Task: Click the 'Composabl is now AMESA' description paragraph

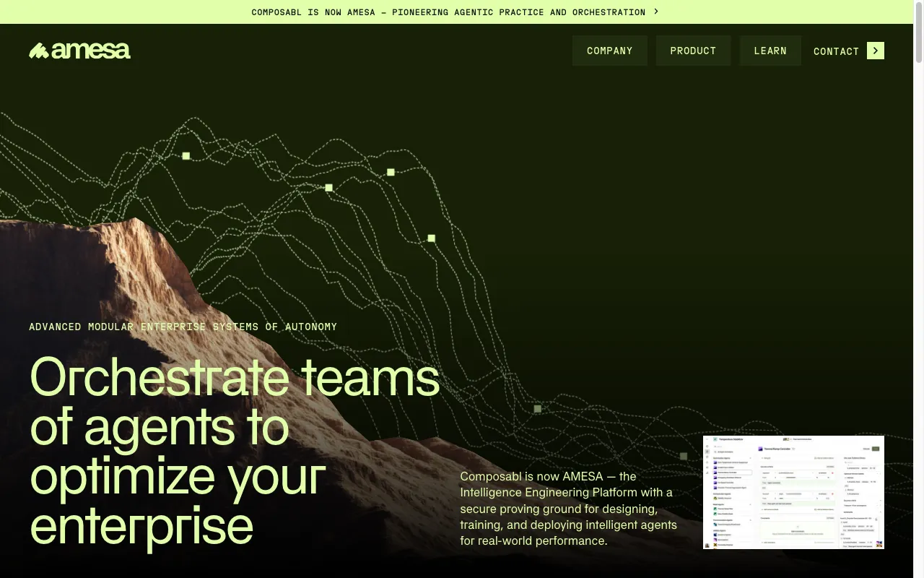Action: [x=569, y=509]
